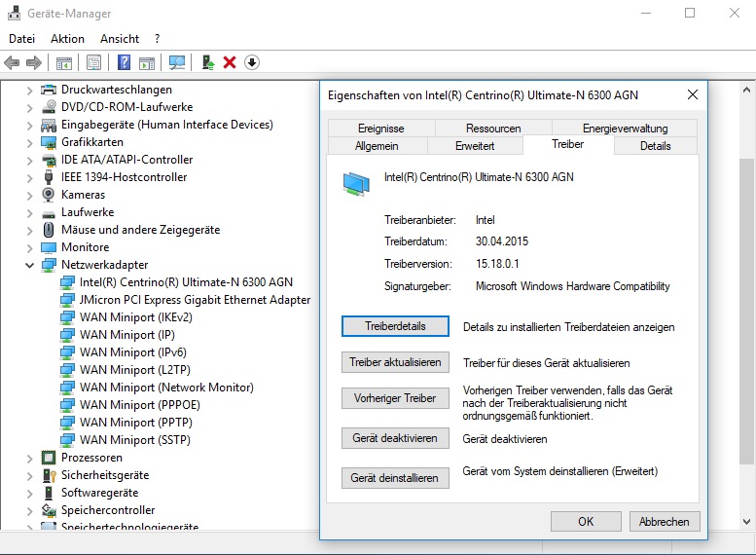Click Vorheriger Treiber button
The width and height of the screenshot is (756, 555).
coord(395,398)
